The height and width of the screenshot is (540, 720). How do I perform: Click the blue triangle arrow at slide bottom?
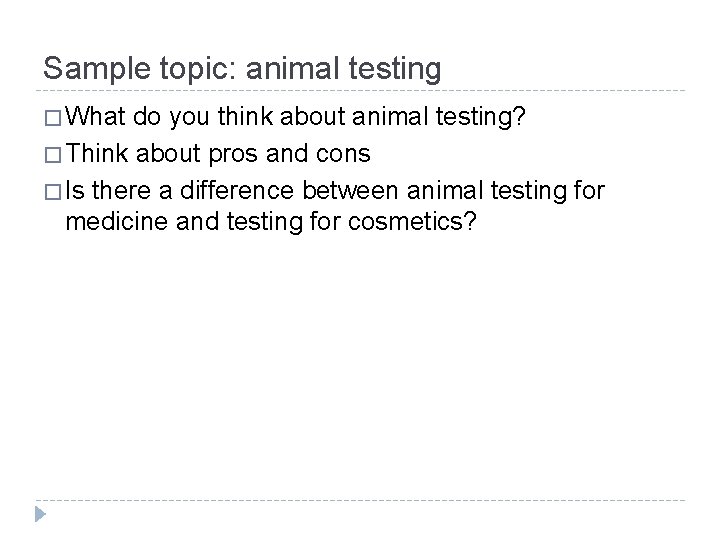(40, 515)
